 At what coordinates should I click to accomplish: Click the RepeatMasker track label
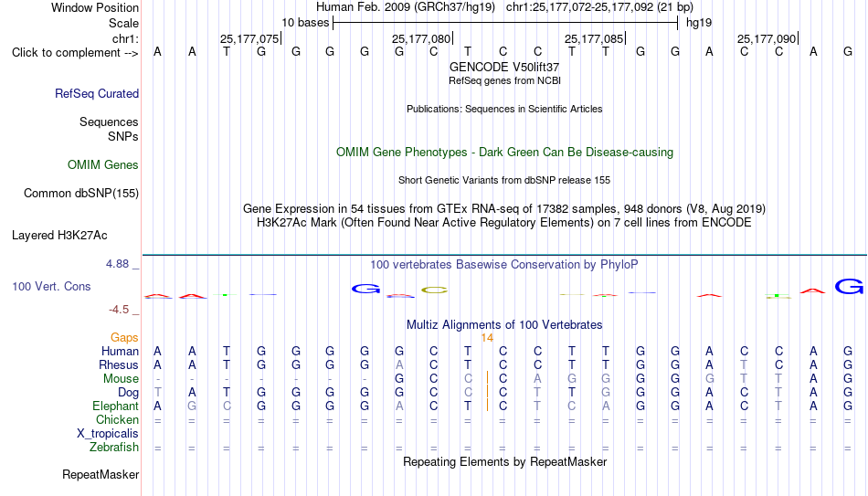coord(101,475)
